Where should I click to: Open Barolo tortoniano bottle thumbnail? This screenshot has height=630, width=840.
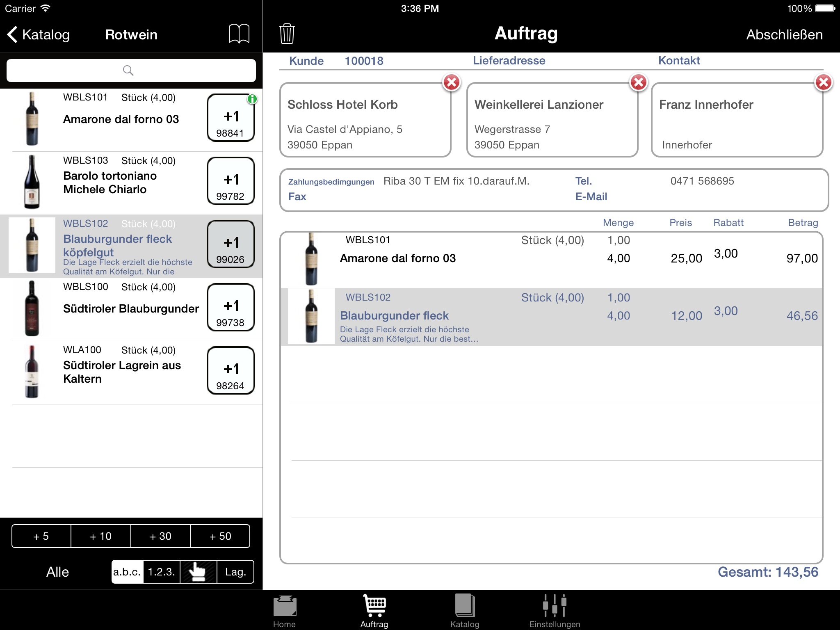click(32, 182)
